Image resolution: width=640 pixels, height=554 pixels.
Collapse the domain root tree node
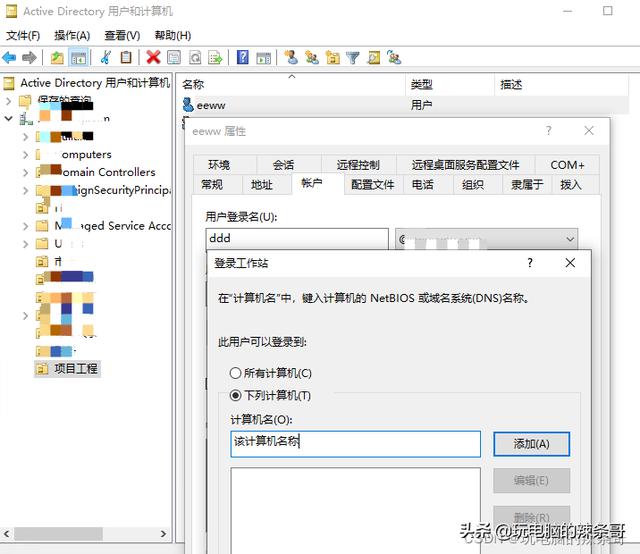click(x=9, y=118)
